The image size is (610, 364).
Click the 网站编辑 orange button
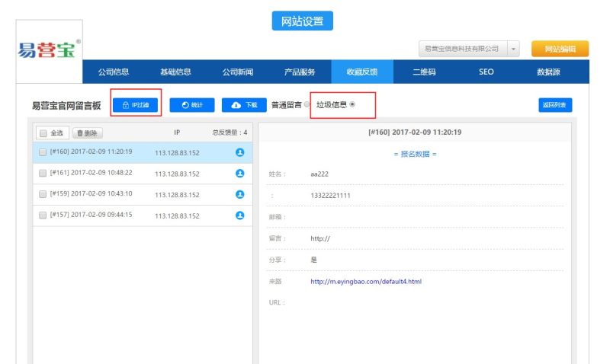tap(560, 49)
